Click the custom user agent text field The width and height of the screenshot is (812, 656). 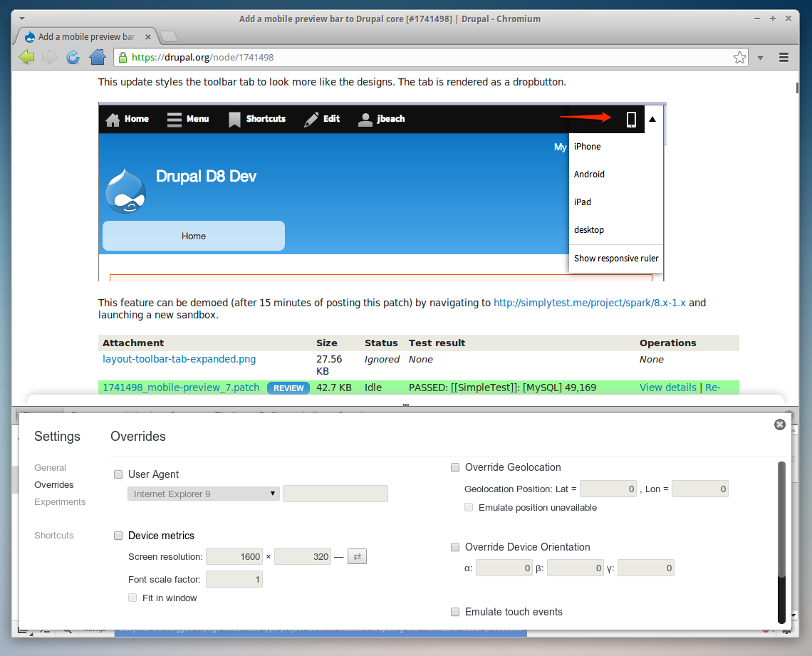[335, 494]
